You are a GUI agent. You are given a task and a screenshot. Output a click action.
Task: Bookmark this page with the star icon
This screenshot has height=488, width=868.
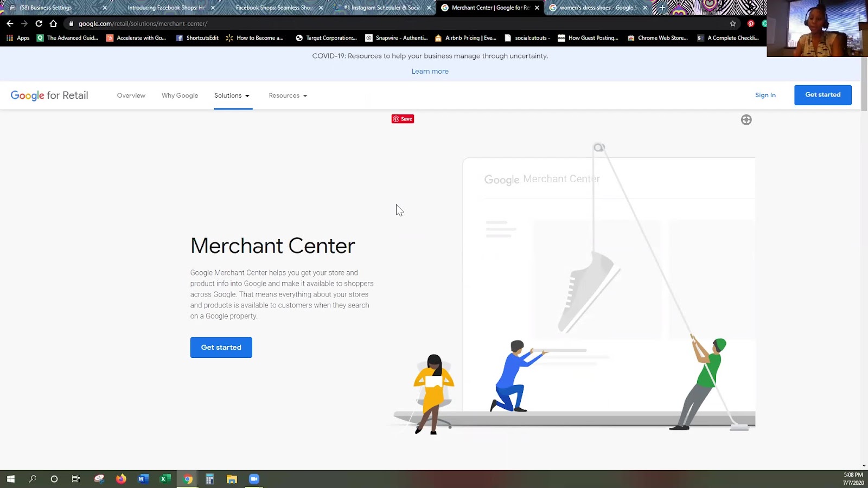(733, 23)
